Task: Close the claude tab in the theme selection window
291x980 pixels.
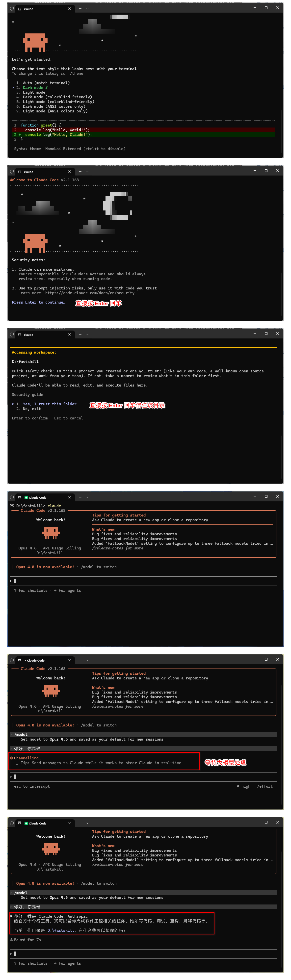Action: 69,8
